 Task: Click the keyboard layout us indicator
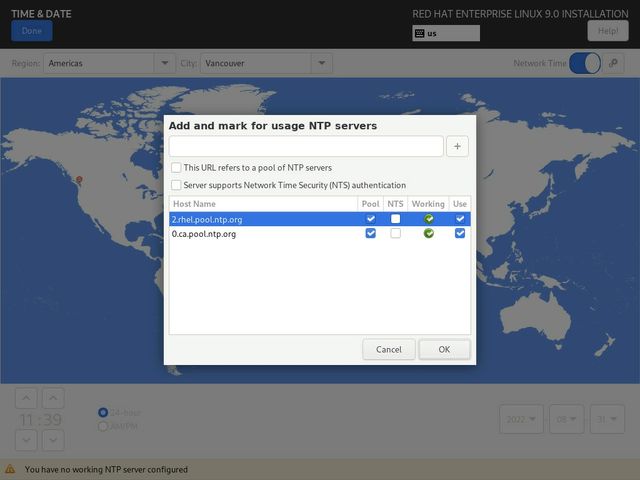click(x=446, y=33)
